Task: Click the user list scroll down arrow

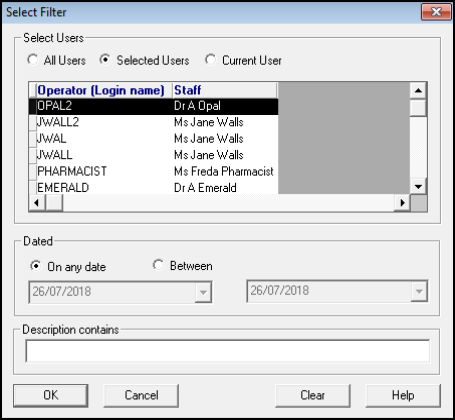Action: pos(418,186)
